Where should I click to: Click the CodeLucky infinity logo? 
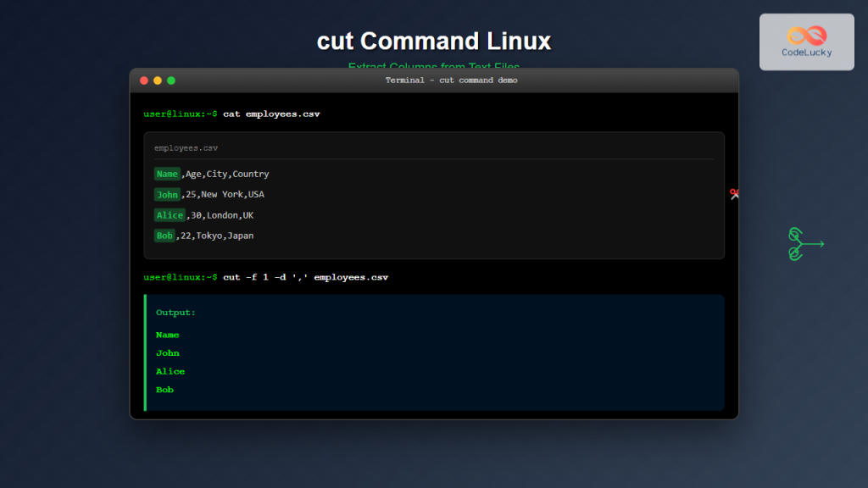tap(806, 34)
